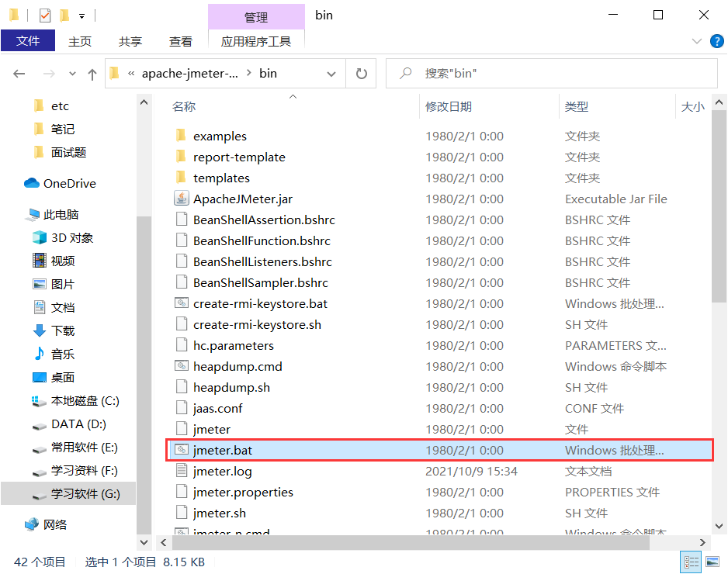
Task: Sort by the 类型 column header
Action: point(577,106)
